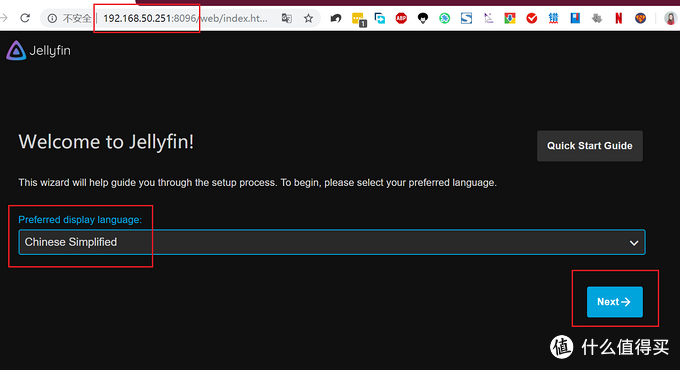The image size is (680, 370).
Task: Click the translate page icon in address bar
Action: click(x=286, y=18)
